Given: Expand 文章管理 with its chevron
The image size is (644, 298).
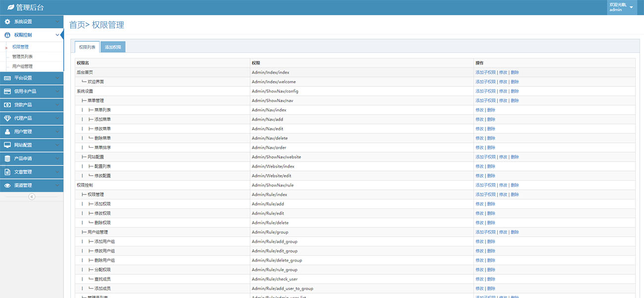Looking at the screenshot, I should click(x=57, y=172).
